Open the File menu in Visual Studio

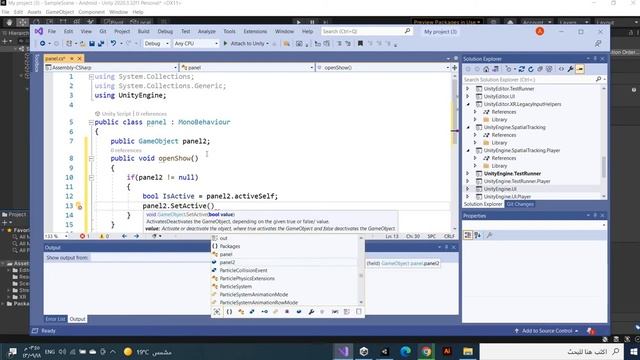pyautogui.click(x=52, y=31)
